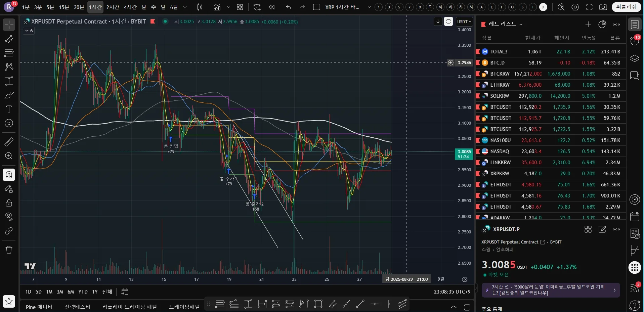The image size is (644, 312).
Task: Open the calendar panel in right sidebar
Action: 635,217
